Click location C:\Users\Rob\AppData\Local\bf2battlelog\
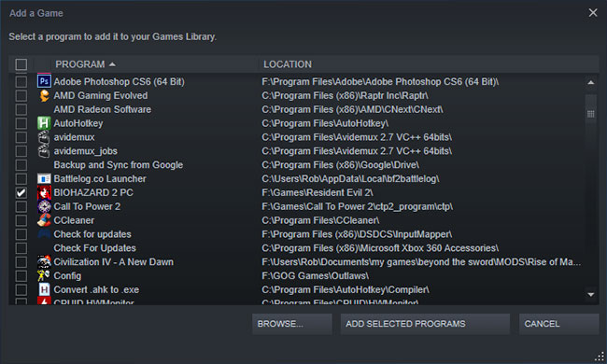Screen dimensions: 607x364 (x=350, y=178)
